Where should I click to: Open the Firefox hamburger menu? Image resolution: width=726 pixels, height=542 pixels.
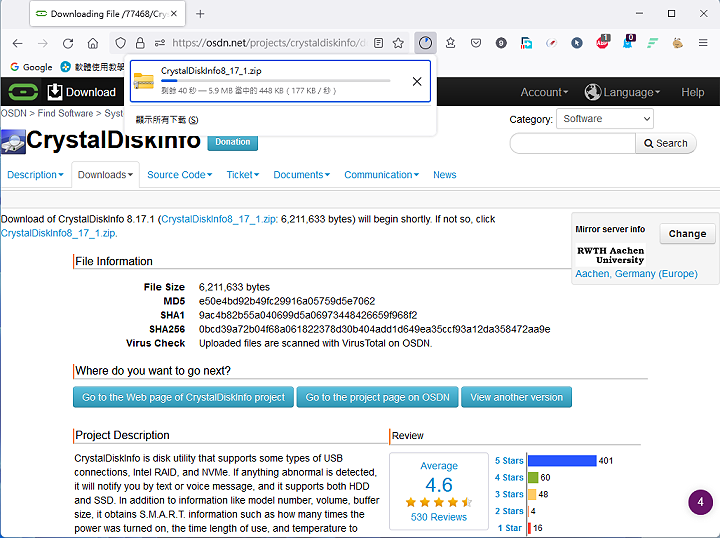tap(703, 43)
